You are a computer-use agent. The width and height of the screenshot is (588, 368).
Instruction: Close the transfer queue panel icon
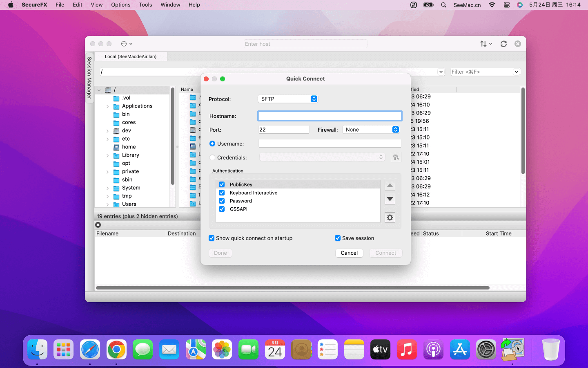98,225
